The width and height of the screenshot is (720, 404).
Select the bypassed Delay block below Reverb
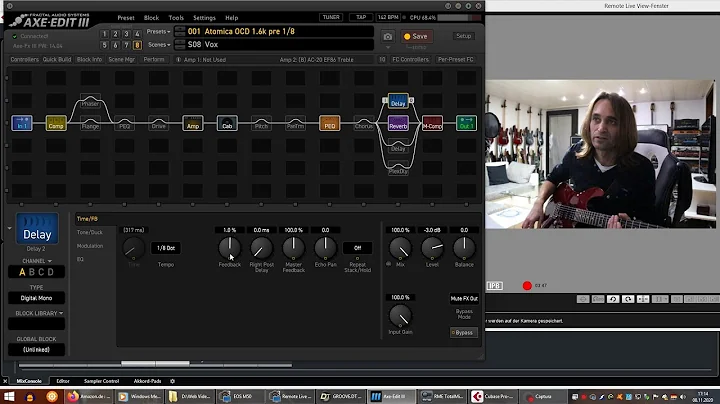(398, 146)
